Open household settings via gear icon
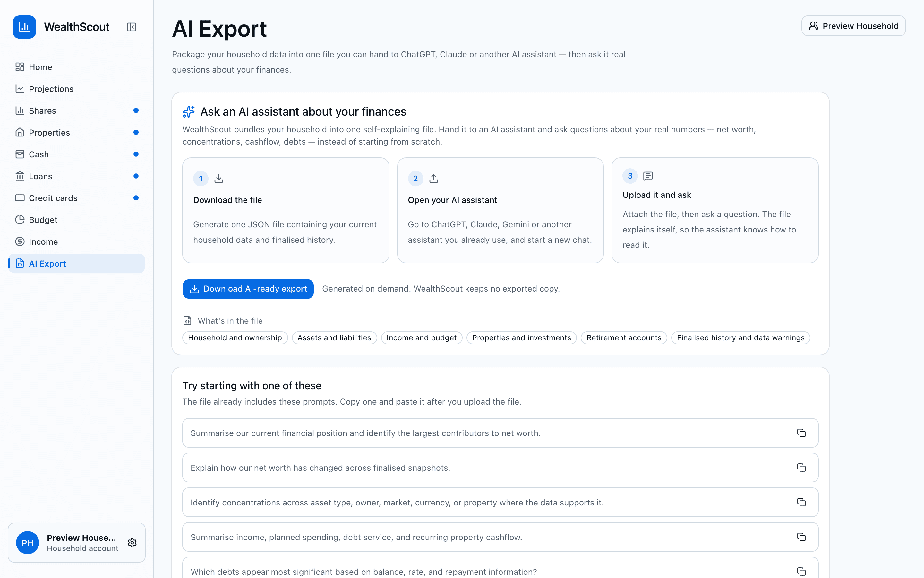 click(x=132, y=542)
